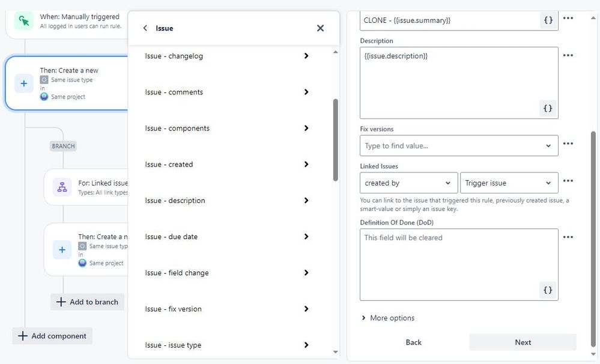Open more options menu for Fix versions

[x=568, y=144]
